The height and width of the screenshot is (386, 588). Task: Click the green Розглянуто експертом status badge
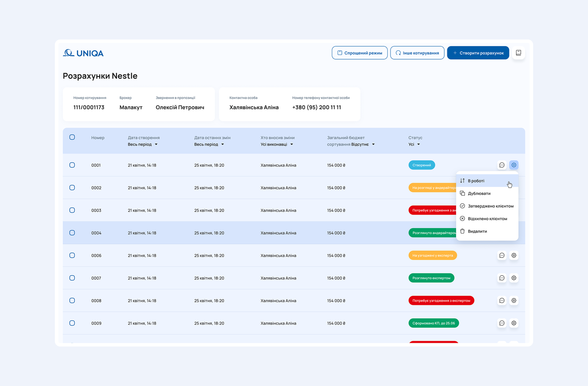pos(431,278)
